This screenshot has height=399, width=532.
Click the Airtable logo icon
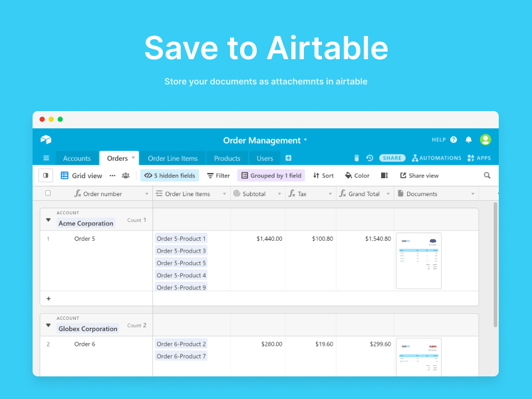coord(46,140)
